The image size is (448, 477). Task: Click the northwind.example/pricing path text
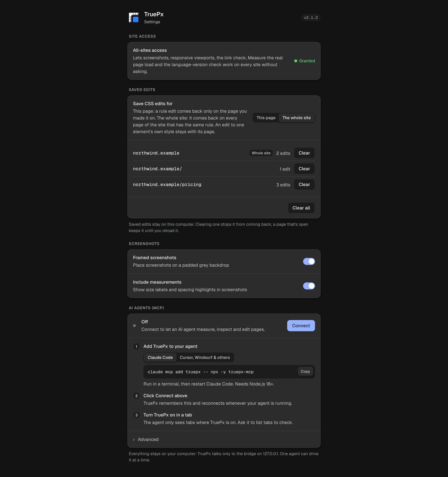[x=167, y=184]
